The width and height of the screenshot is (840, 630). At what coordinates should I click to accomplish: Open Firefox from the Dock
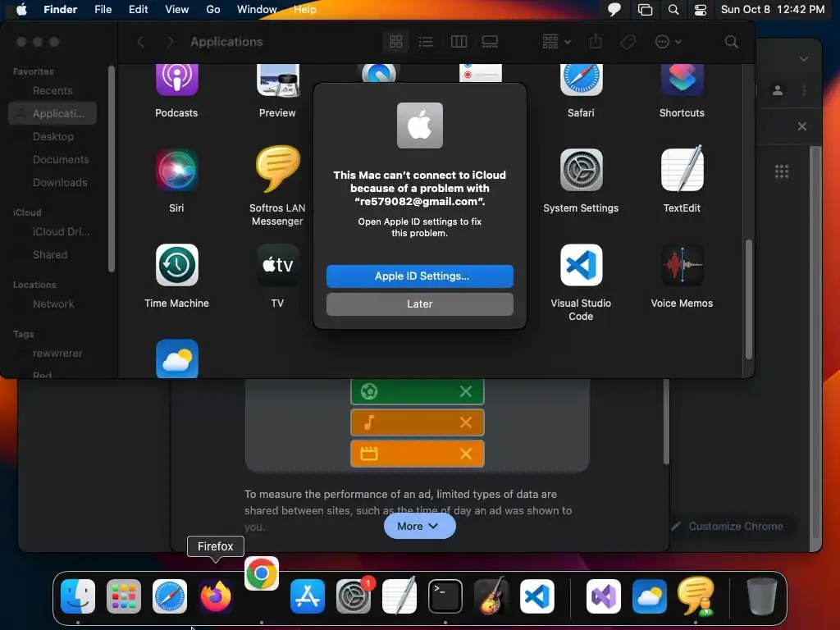pos(216,596)
